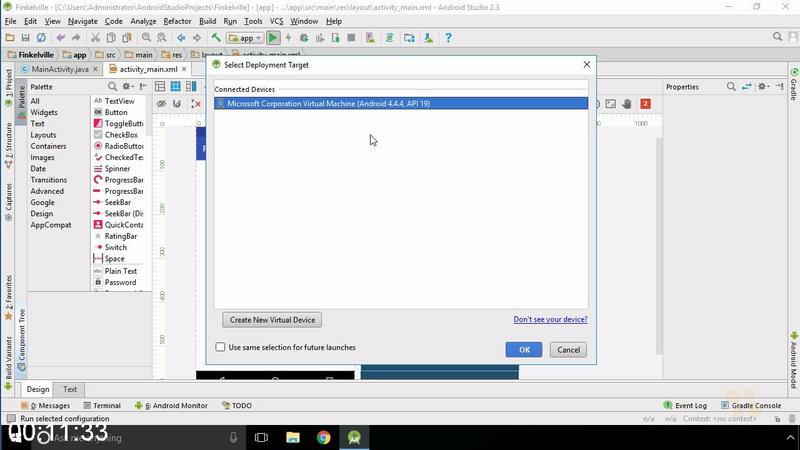Select the Microsoft Corporation Virtual Machine device
The width and height of the screenshot is (800, 450).
click(401, 104)
